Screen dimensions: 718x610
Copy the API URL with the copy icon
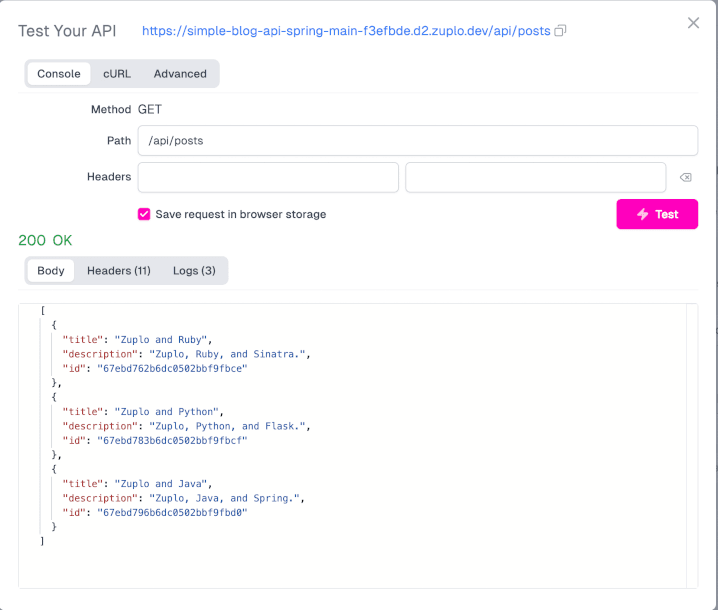560,31
